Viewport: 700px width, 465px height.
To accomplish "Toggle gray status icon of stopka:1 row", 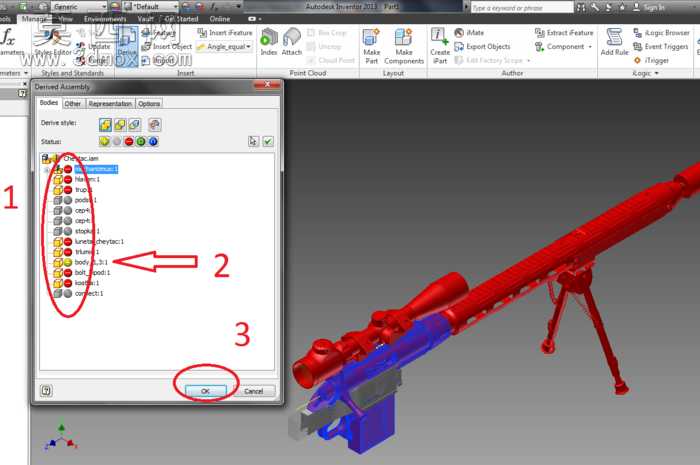I will point(68,231).
